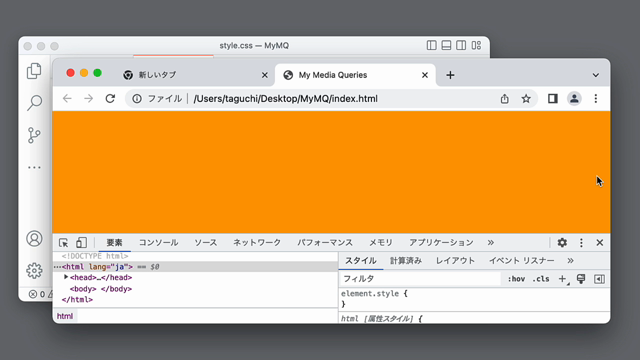Close the My Media Queries tab
The width and height of the screenshot is (640, 360).
pyautogui.click(x=425, y=75)
